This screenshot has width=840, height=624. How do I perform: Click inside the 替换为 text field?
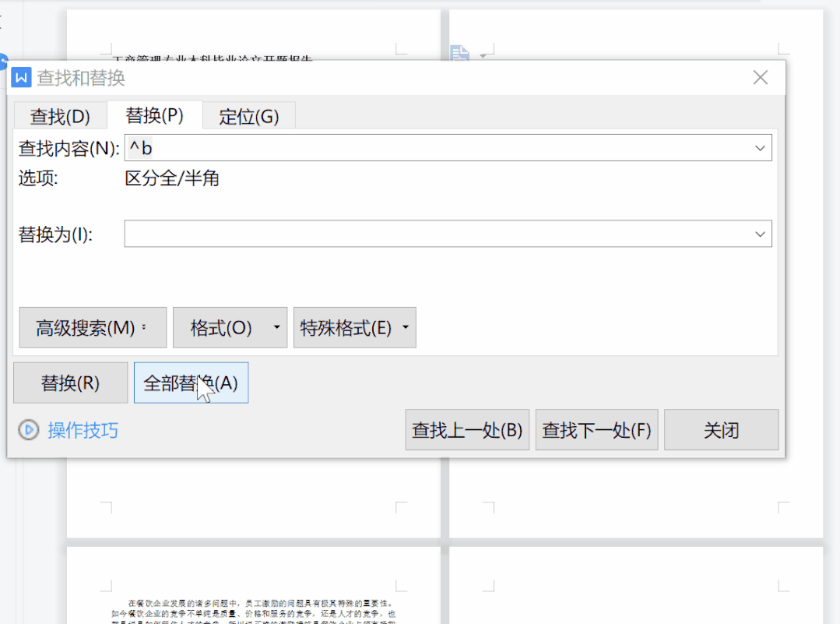pyautogui.click(x=436, y=234)
